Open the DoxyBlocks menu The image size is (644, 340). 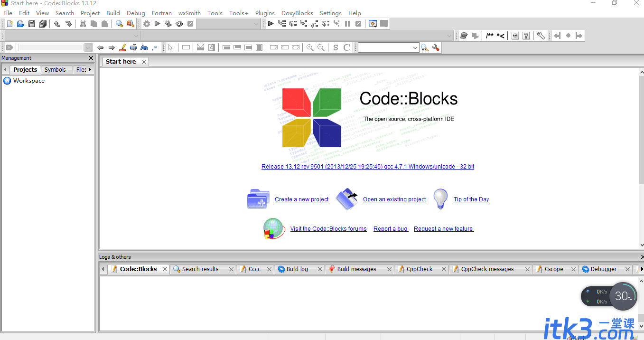[x=297, y=13]
